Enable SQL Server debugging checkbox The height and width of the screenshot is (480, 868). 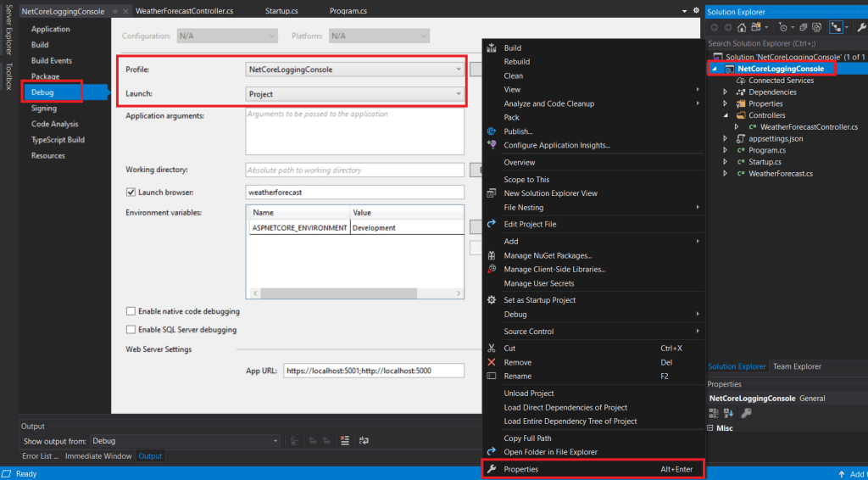pos(131,329)
